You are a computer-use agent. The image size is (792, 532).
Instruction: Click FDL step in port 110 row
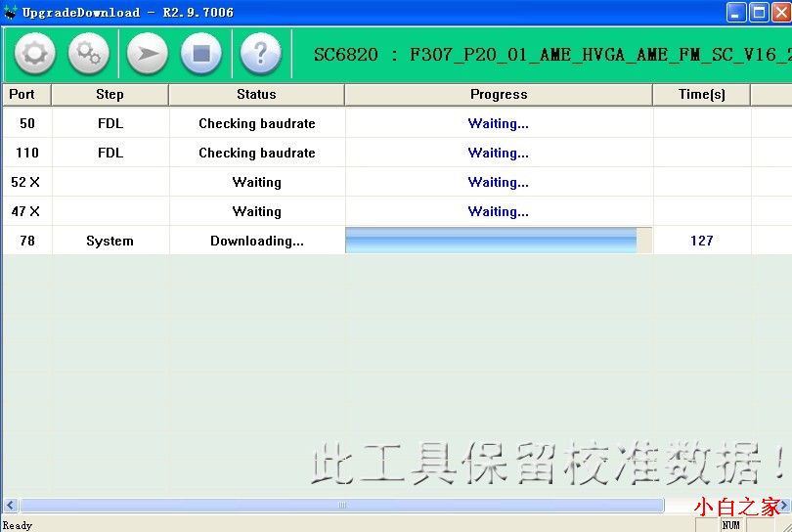tap(110, 153)
